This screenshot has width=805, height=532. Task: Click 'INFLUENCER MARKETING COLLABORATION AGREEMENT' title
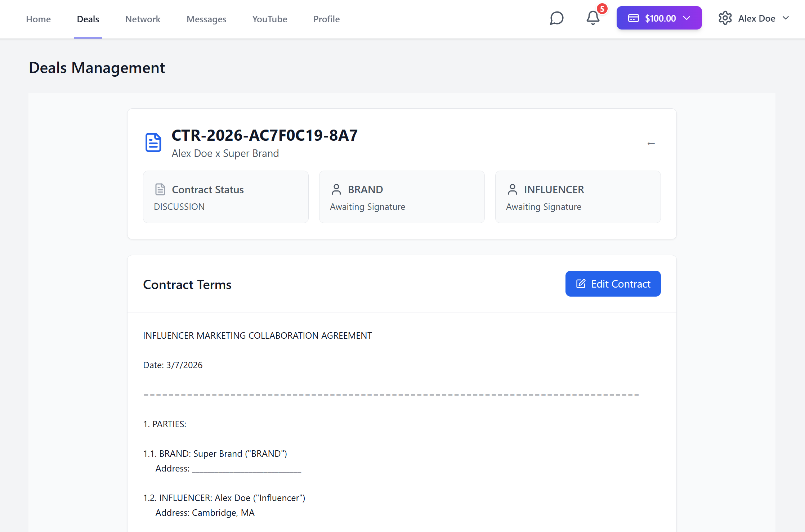[x=258, y=335]
